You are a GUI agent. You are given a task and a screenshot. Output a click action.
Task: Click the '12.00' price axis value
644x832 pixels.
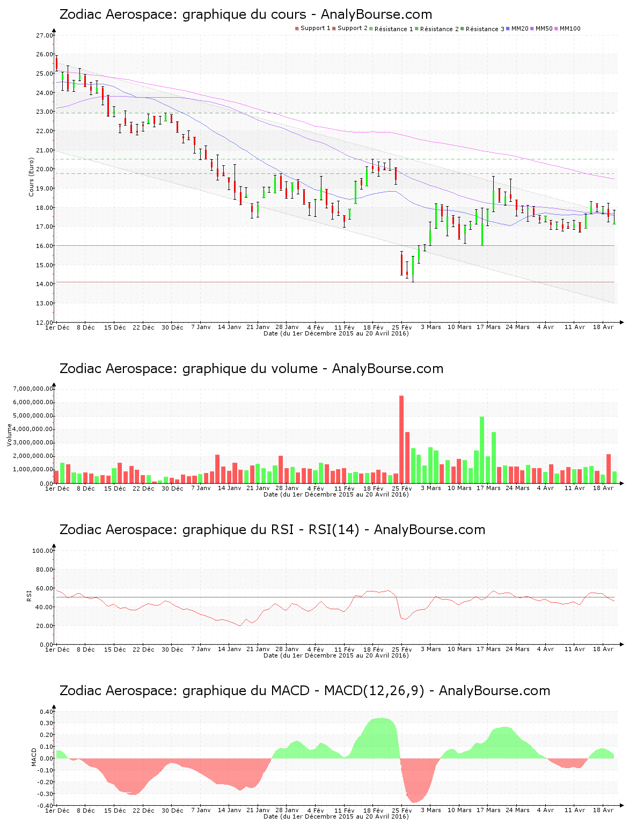point(44,322)
